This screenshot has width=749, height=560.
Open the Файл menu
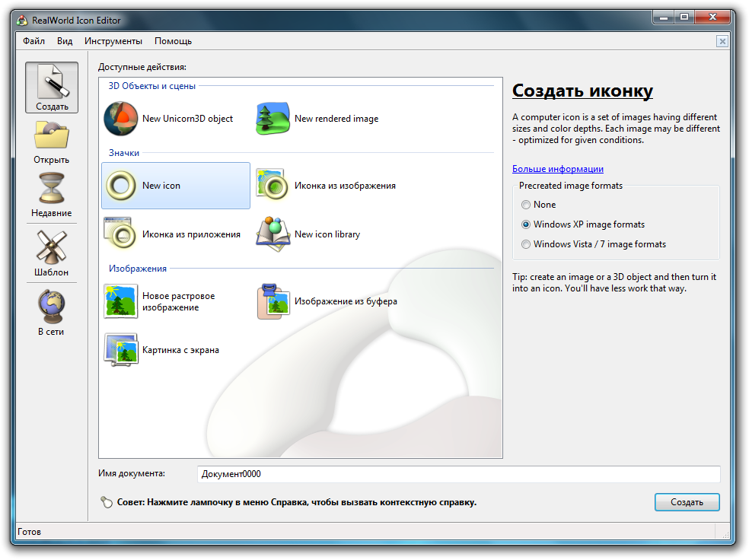[x=33, y=41]
